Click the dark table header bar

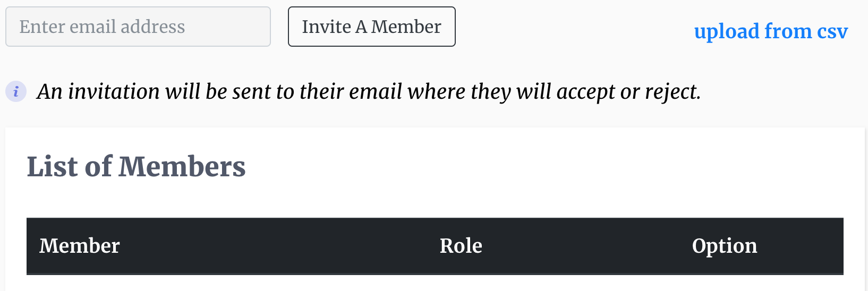click(x=435, y=246)
